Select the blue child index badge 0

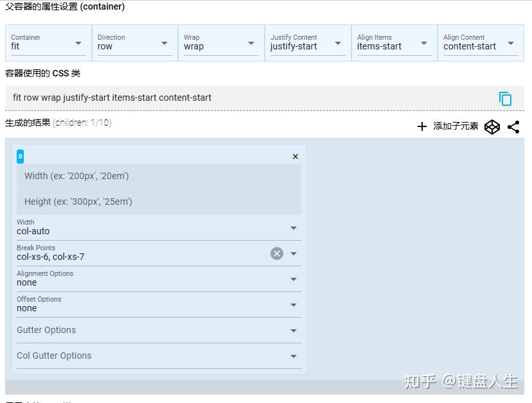(20, 156)
